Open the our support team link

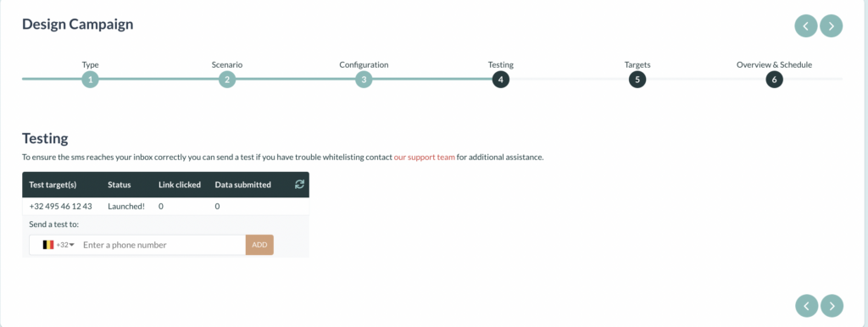425,157
